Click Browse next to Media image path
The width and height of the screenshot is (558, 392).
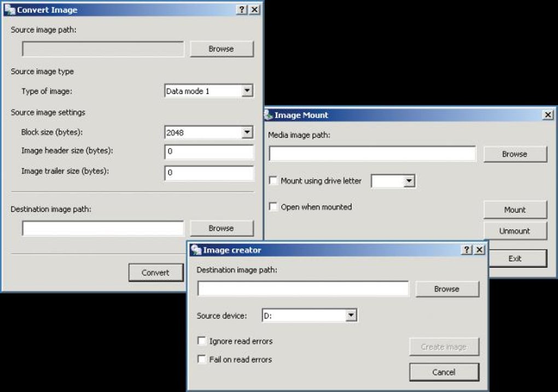(x=515, y=154)
